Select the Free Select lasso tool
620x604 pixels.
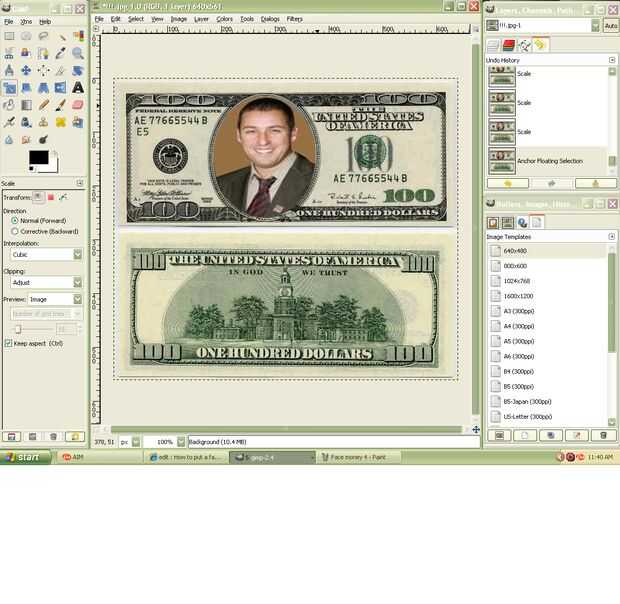(43, 36)
